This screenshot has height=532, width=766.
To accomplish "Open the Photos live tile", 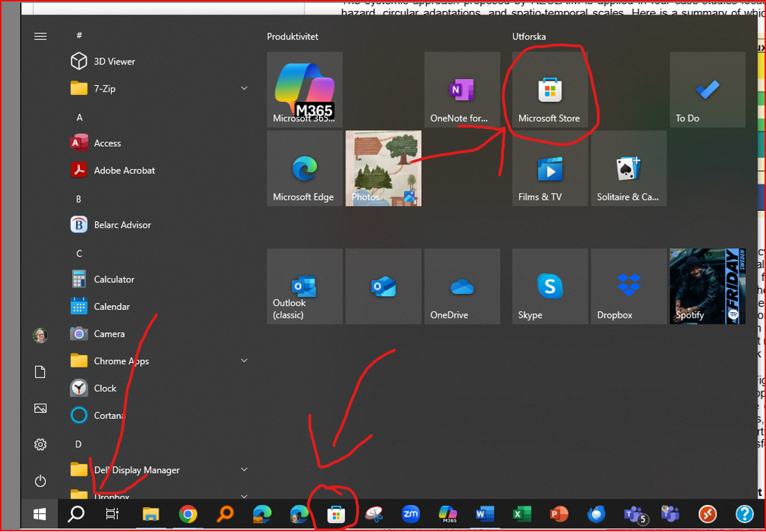I will (384, 169).
